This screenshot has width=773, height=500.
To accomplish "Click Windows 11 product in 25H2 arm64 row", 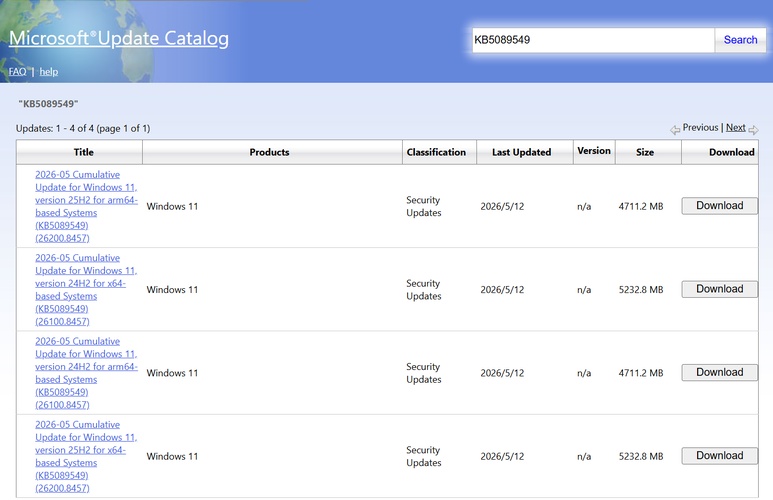I will tap(172, 207).
